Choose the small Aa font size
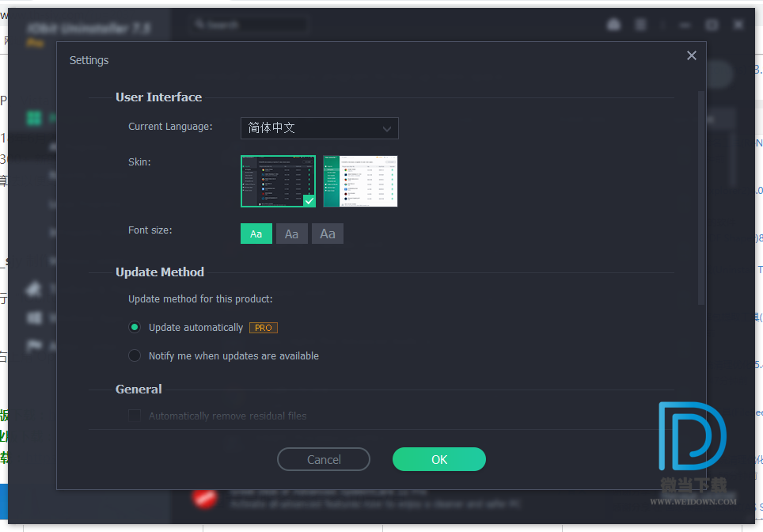 click(256, 234)
